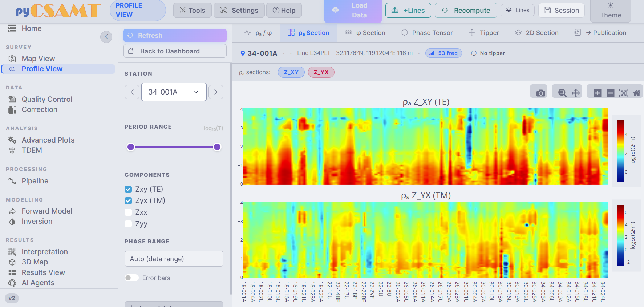Click the Load Data button
Screen dimensions: 644x307
click(x=353, y=11)
